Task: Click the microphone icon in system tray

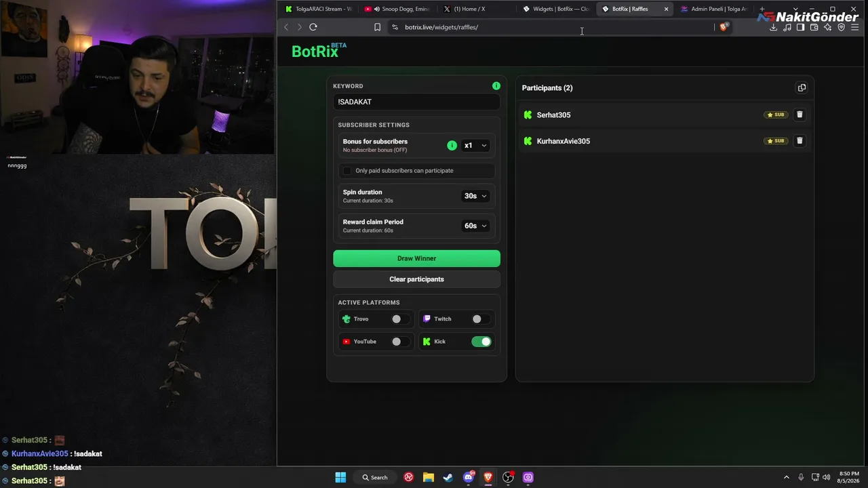Action: click(801, 477)
